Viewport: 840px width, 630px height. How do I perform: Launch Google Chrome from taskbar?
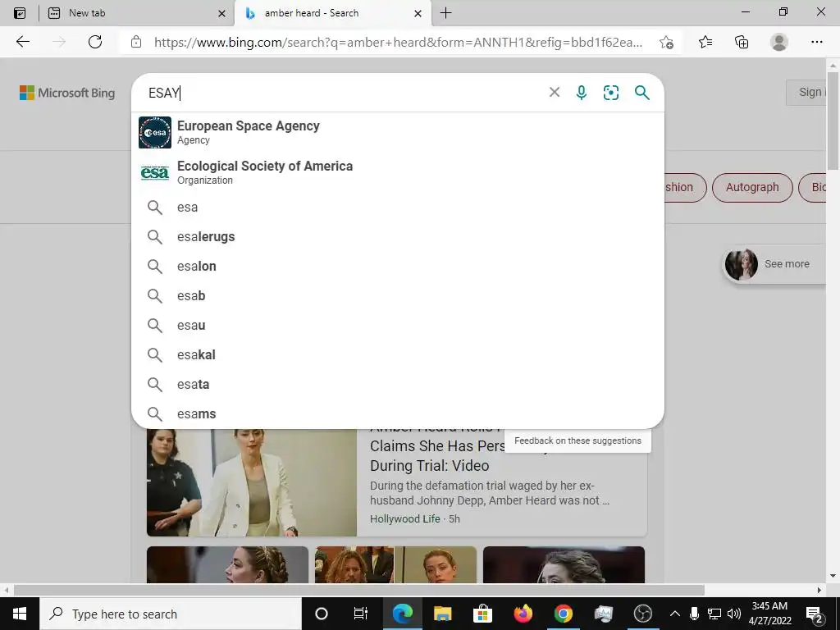pos(563,614)
